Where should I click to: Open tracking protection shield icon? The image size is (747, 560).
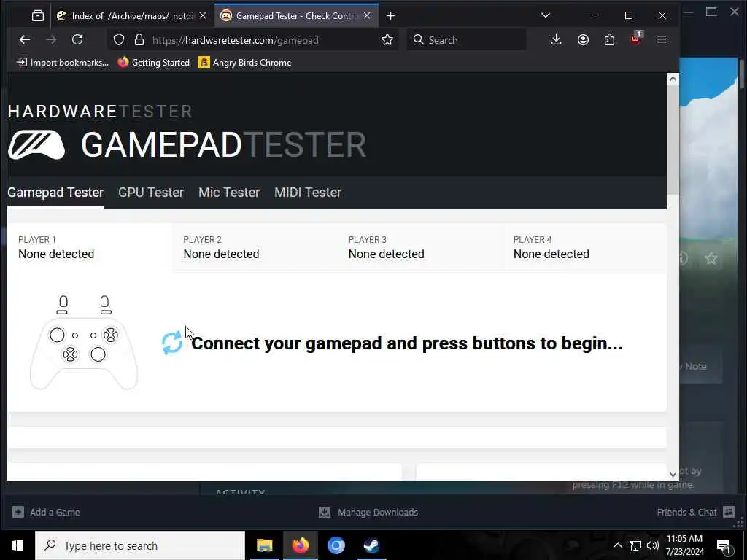(119, 40)
